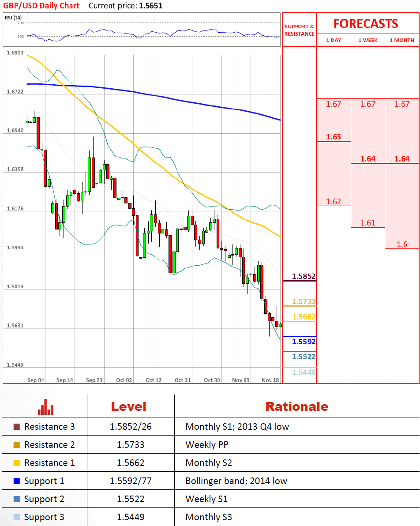The image size is (420, 526).
Task: Click the Support 1 row label
Action: pos(44,481)
